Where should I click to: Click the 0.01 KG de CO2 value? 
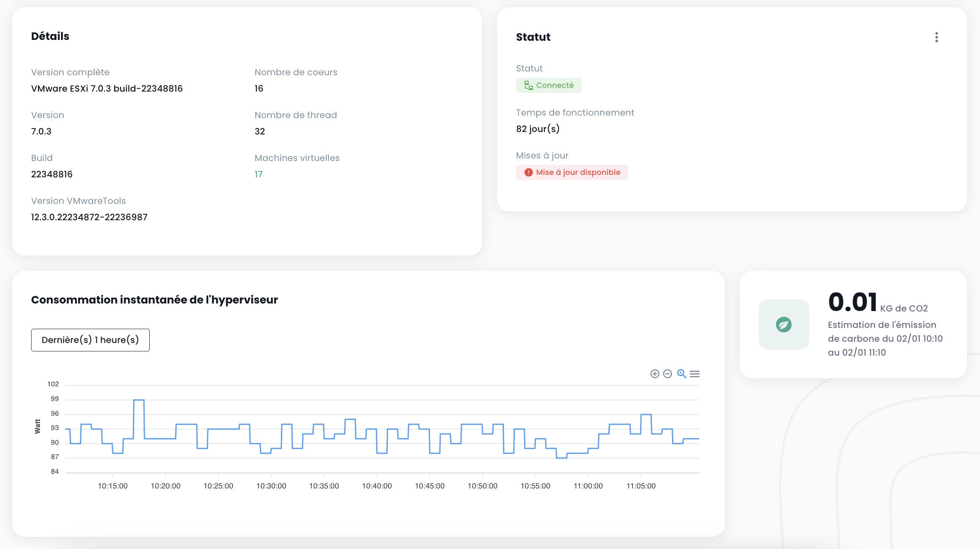click(x=852, y=302)
